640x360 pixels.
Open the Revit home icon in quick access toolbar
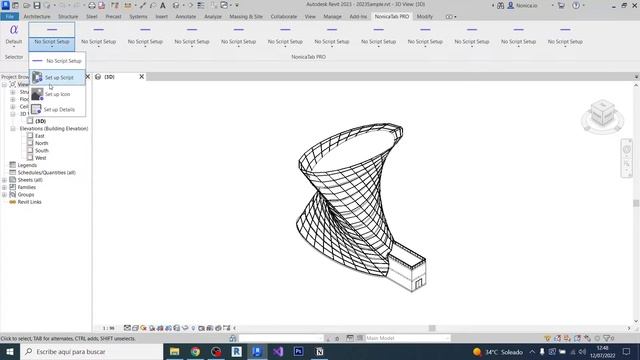tap(15, 5)
